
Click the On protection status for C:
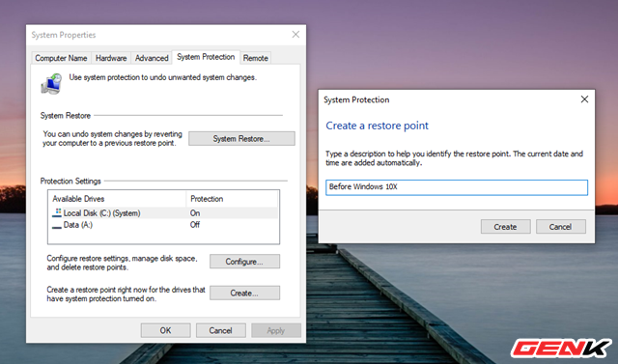(195, 213)
